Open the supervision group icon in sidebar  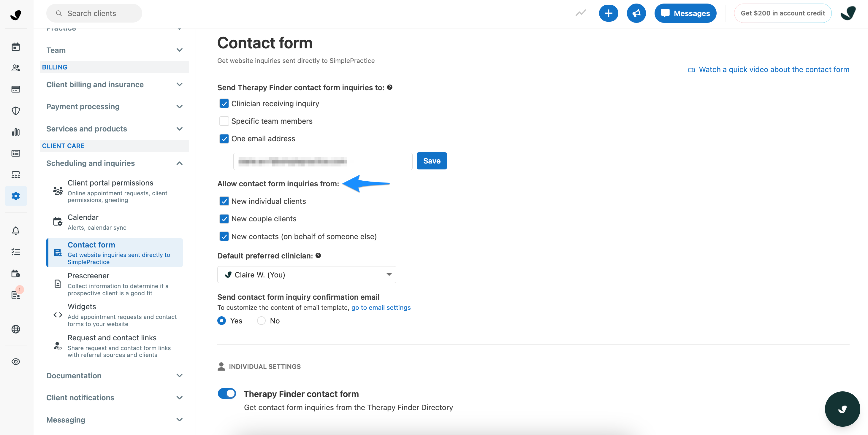15,175
